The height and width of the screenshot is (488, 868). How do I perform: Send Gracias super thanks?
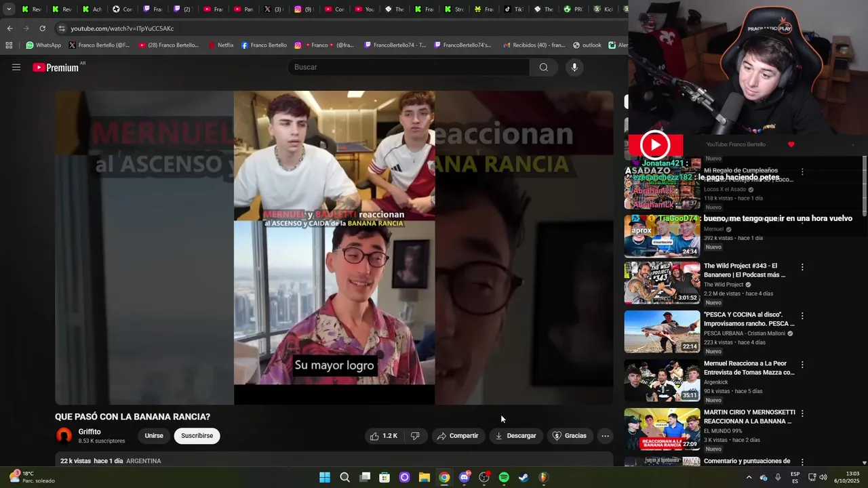click(x=570, y=436)
